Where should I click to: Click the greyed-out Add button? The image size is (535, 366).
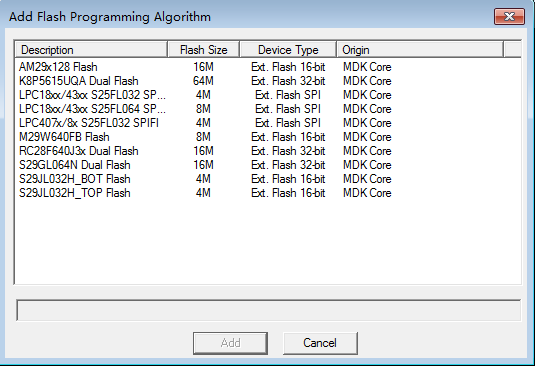click(230, 343)
